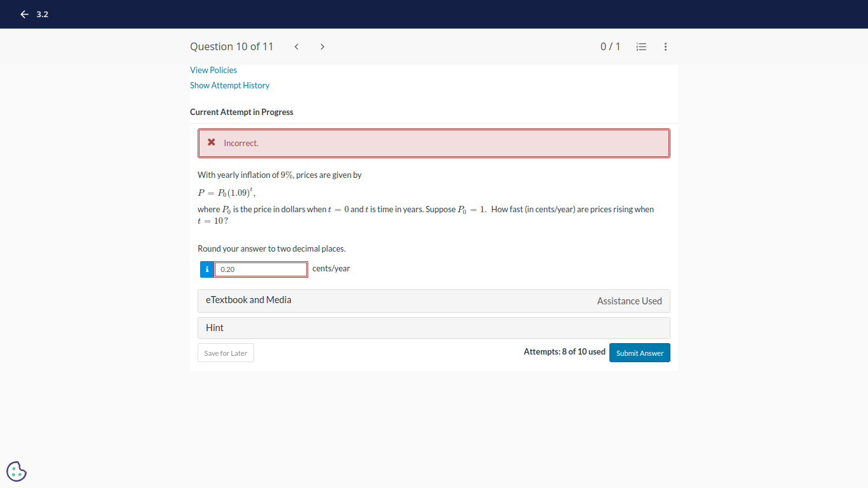Click the Round your answer instruction text
The width and height of the screenshot is (868, 488).
tap(271, 248)
